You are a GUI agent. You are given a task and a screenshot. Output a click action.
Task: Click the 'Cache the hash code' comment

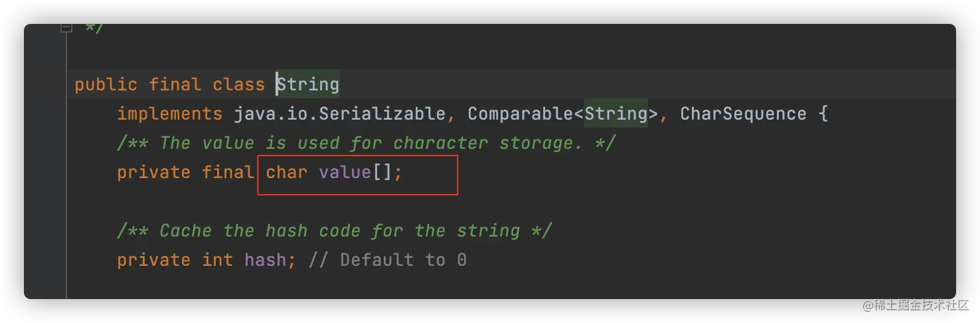click(x=334, y=231)
